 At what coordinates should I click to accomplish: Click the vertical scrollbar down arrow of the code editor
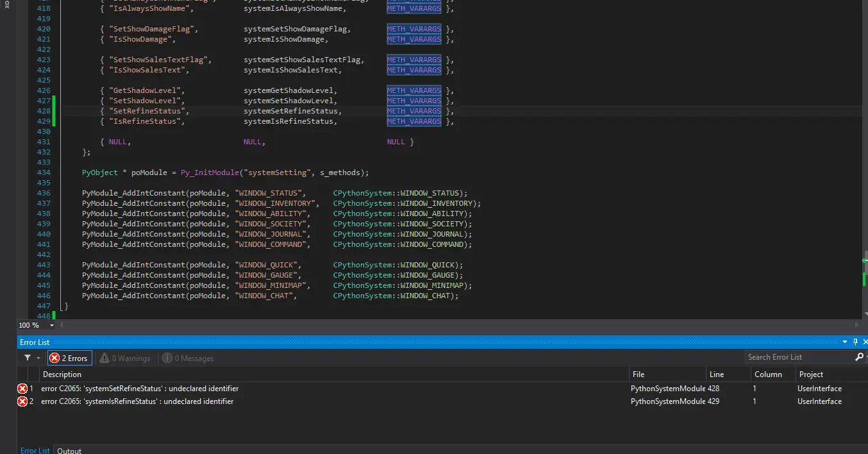click(x=864, y=315)
